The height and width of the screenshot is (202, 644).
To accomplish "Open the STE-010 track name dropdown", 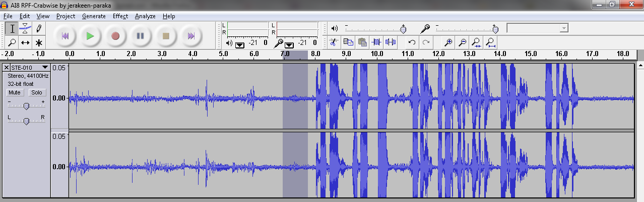I will click(x=45, y=67).
